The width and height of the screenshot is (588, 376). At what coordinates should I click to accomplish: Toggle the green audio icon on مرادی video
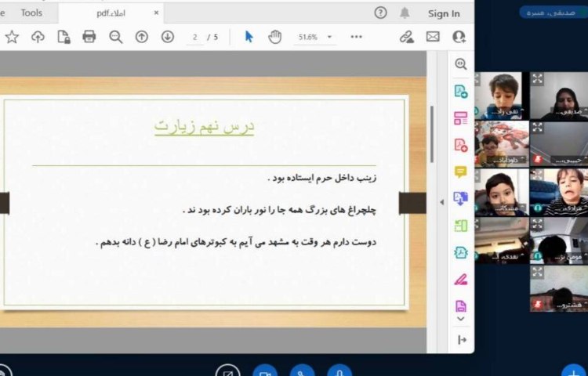[x=537, y=208]
